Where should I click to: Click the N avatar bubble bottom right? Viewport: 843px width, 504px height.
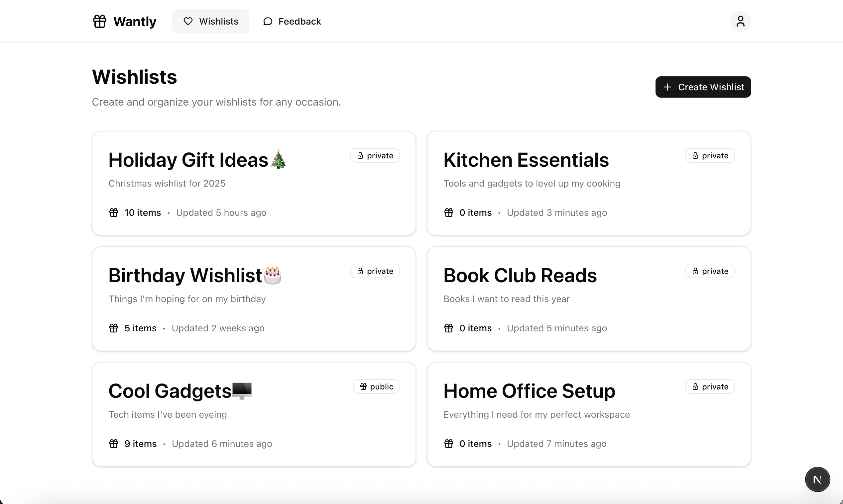click(818, 479)
